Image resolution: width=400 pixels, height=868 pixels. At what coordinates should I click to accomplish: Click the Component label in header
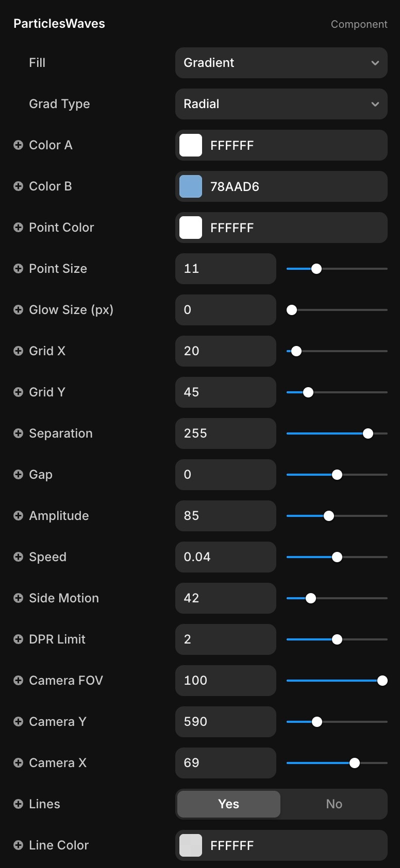click(359, 24)
